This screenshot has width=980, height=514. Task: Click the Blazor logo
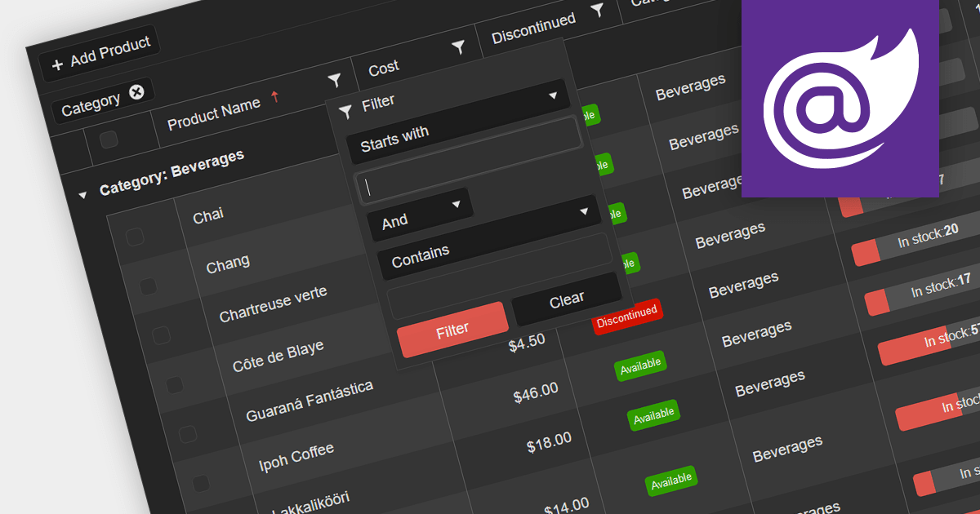(840, 99)
